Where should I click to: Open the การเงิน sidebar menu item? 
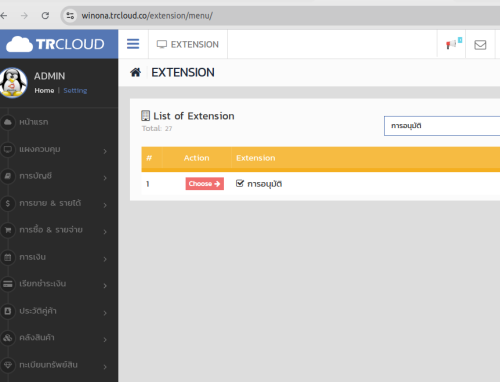[32, 257]
